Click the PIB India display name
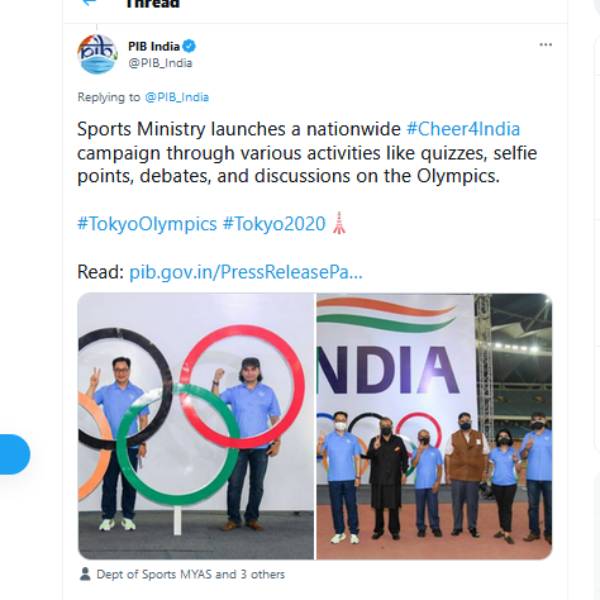This screenshot has width=600, height=600. pos(153,46)
